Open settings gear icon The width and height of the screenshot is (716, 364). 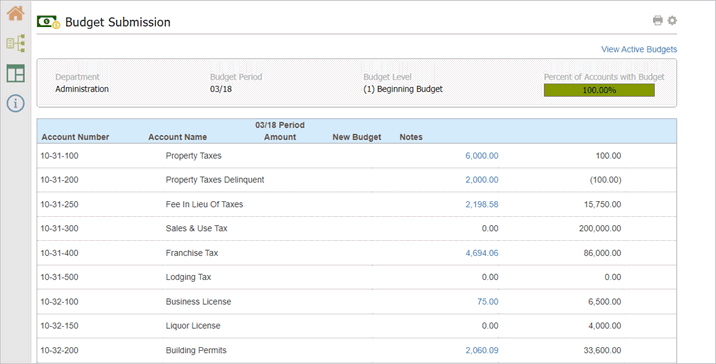(x=672, y=21)
